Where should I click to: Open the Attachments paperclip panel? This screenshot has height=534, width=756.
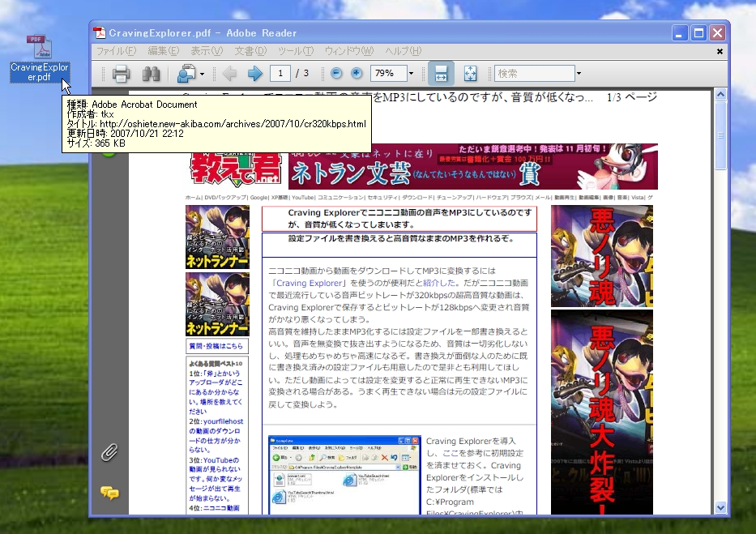coord(109,452)
